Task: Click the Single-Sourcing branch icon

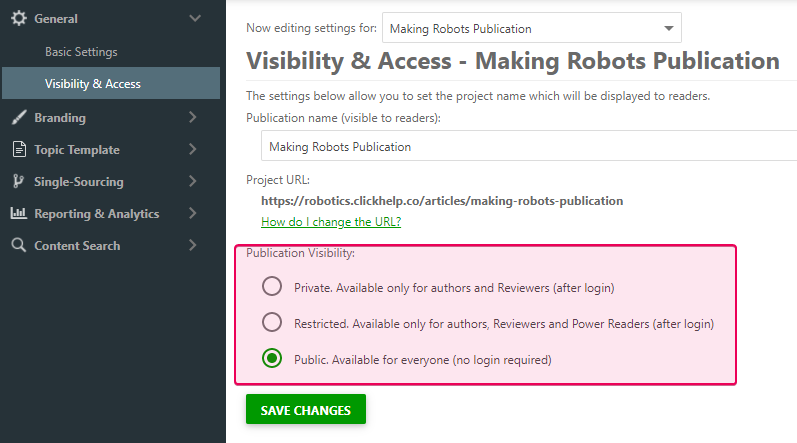Action: point(18,181)
